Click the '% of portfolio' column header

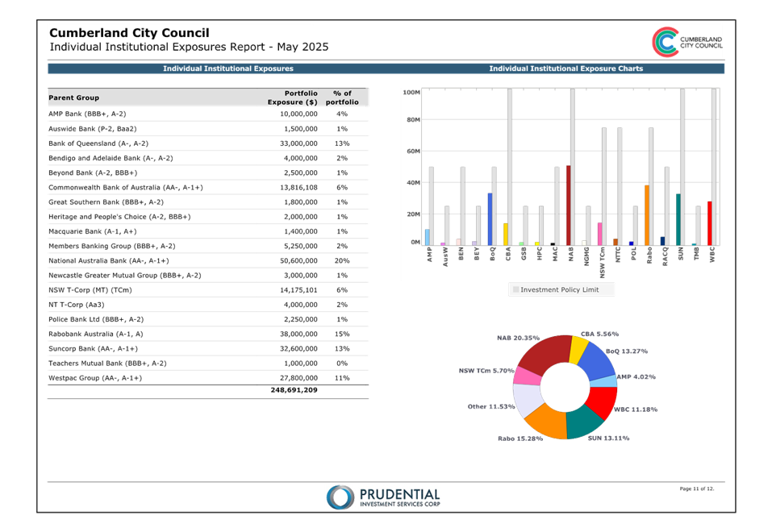click(x=342, y=98)
